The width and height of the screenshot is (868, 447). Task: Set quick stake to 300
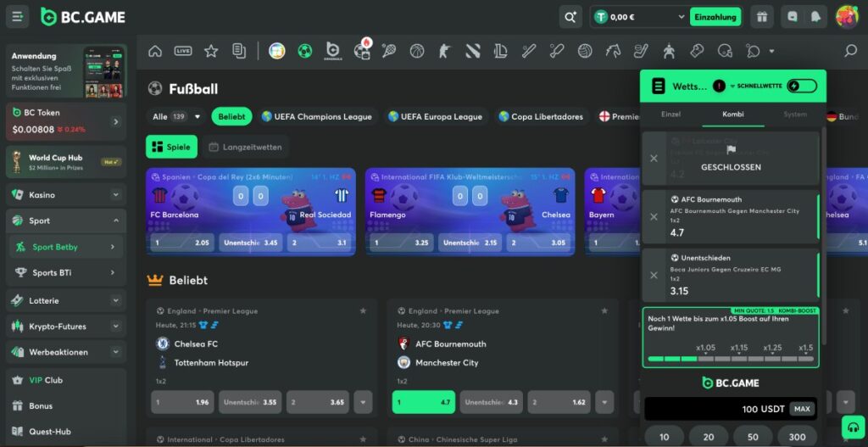coord(797,437)
